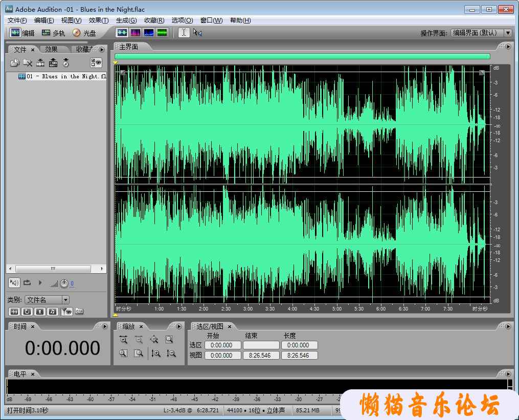Click the preview play triangle in Files panel

(40, 282)
